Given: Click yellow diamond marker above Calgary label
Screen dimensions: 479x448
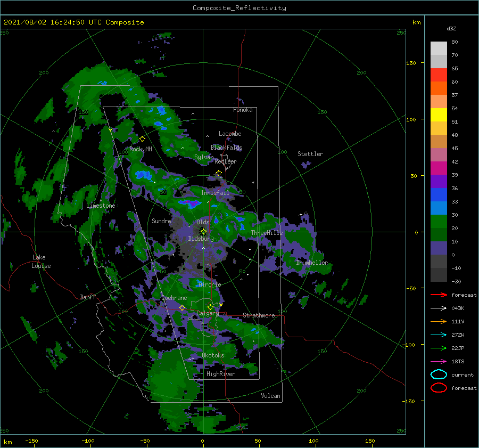Looking at the screenshot, I should (210, 307).
